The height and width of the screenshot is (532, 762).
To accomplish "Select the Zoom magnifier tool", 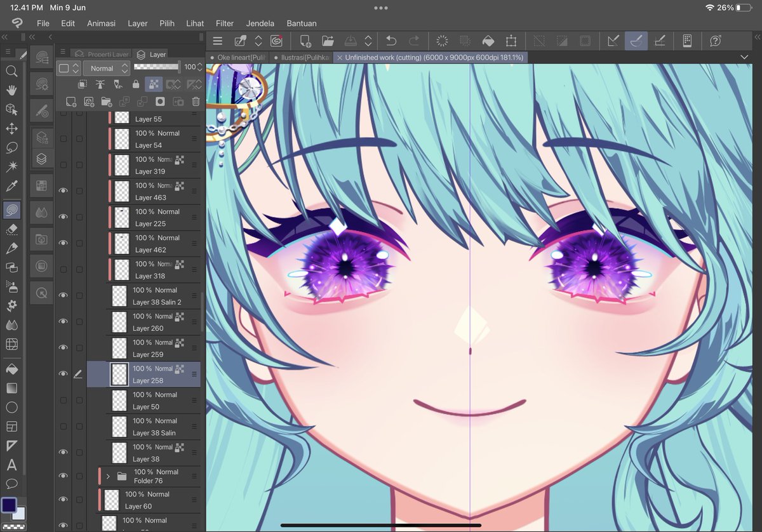I will click(11, 71).
